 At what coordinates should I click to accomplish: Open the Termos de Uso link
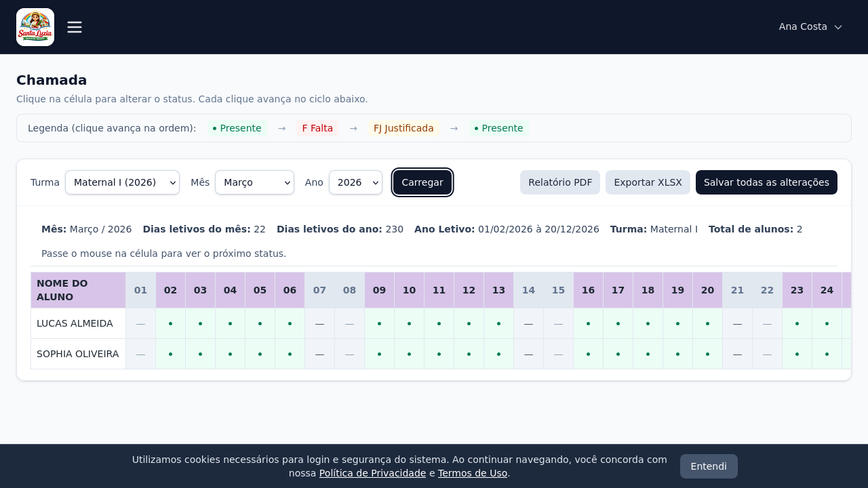pos(473,473)
